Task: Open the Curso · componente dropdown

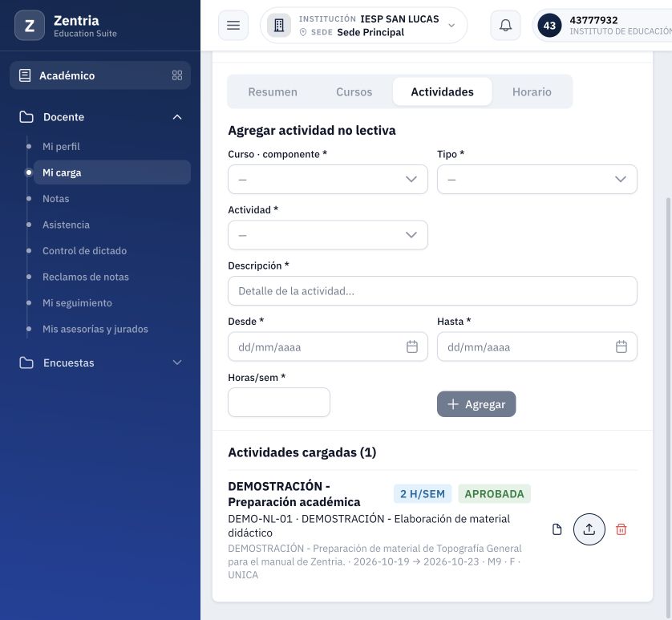Action: coord(327,179)
